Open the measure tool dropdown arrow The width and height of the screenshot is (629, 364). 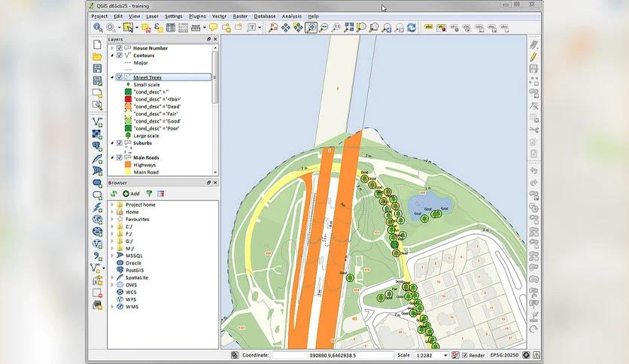(x=204, y=27)
